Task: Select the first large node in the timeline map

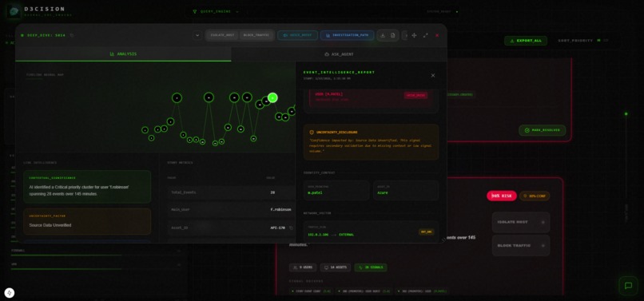Action: click(x=177, y=97)
